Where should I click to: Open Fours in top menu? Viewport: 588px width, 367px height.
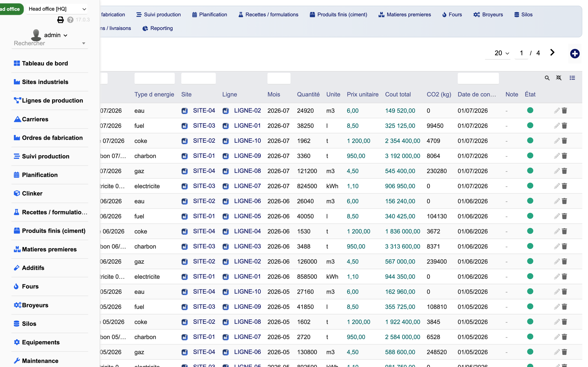(452, 14)
